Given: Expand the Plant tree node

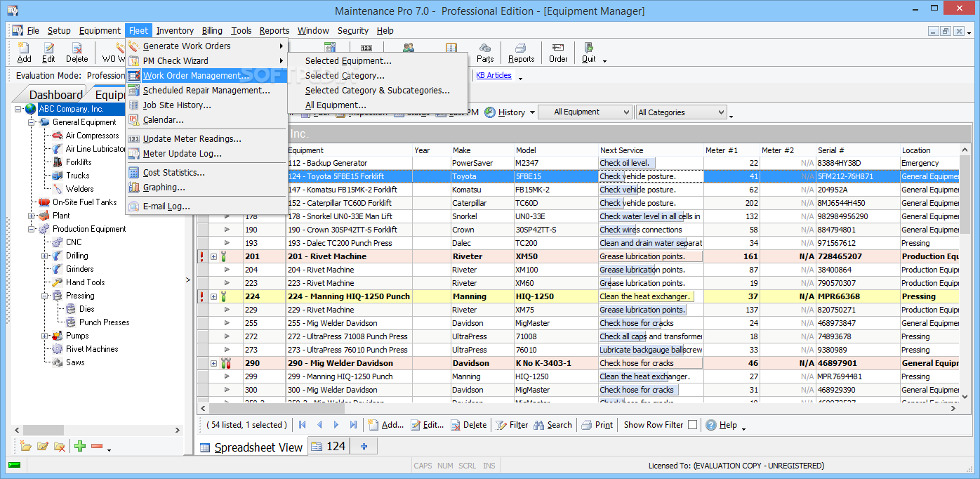Looking at the screenshot, I should coord(32,216).
